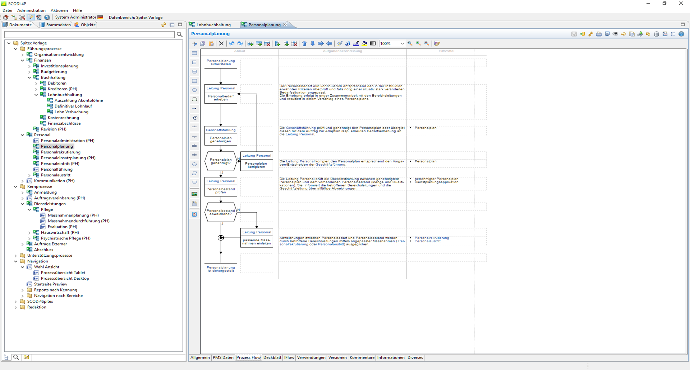The image size is (690, 370).
Task: Click the blue move-down arrow icon
Action: [312, 44]
